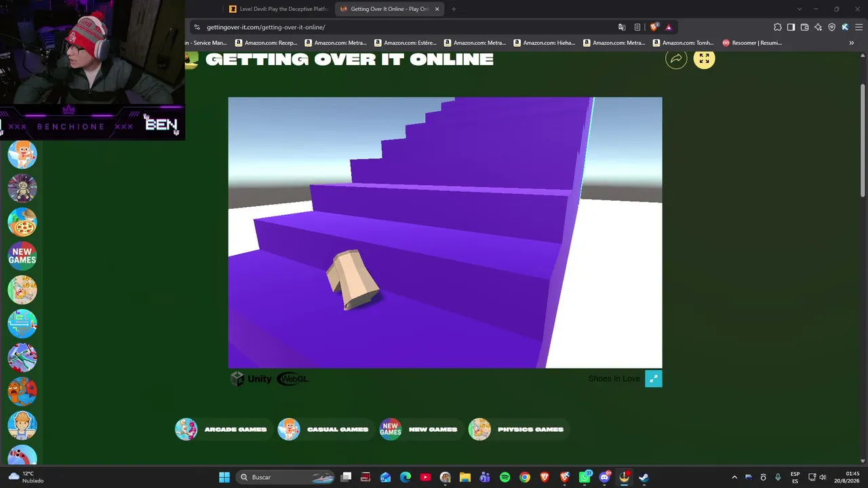Open the orange monster rocket game icon
Image resolution: width=868 pixels, height=488 pixels.
click(22, 392)
